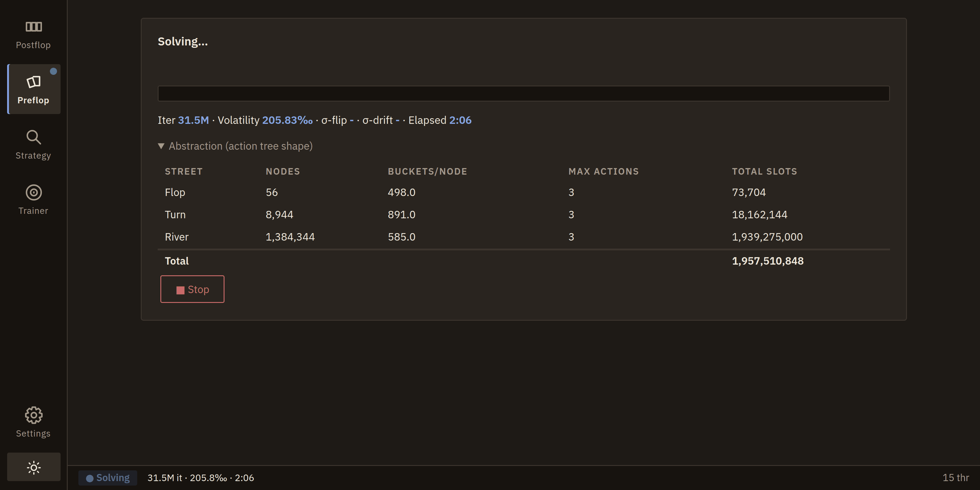Viewport: 980px width, 490px height.
Task: Open Strategy magnifier icon
Action: coord(34,137)
